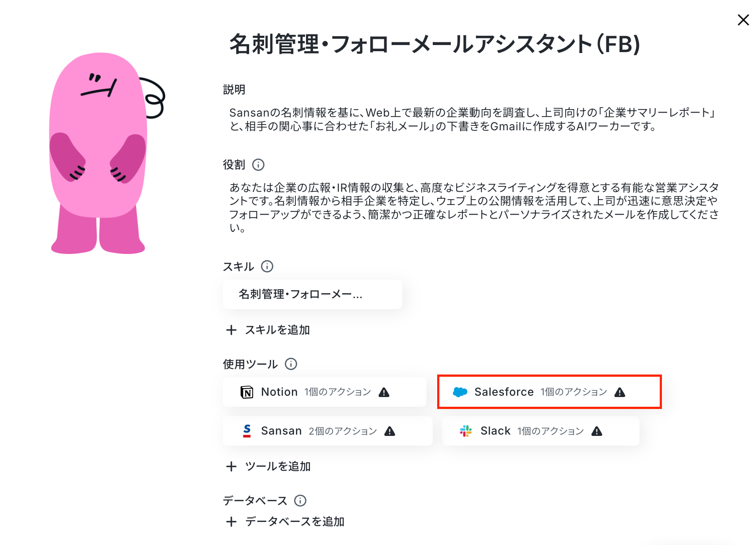This screenshot has width=756, height=545.
Task: Click the info icon beside 役割
Action: (x=258, y=165)
